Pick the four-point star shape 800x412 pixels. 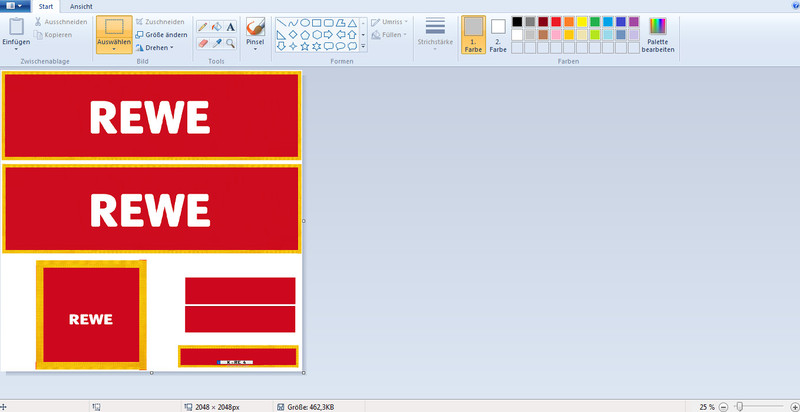[293, 46]
